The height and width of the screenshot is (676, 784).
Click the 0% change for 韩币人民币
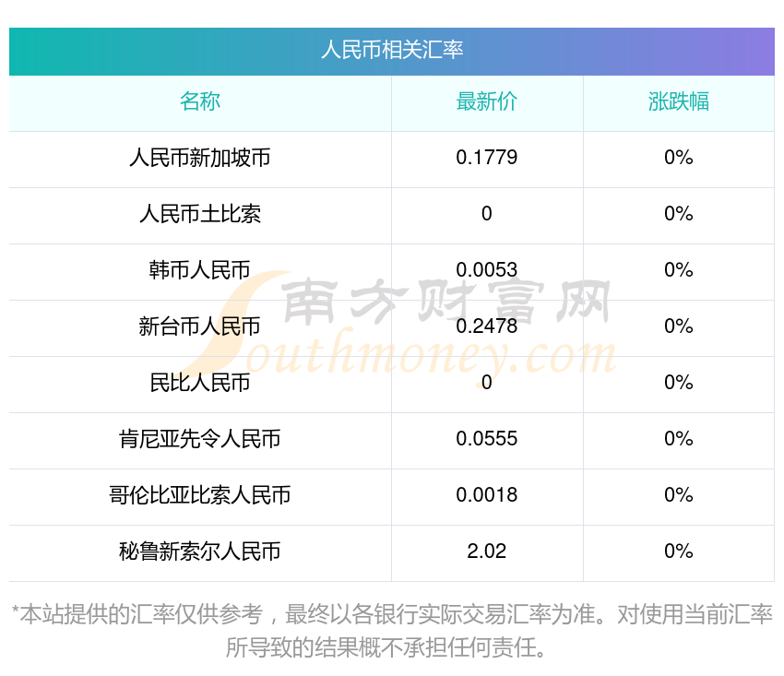click(x=679, y=270)
